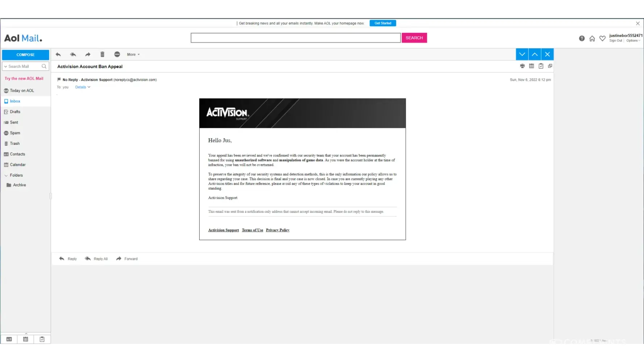Reply using the toolbar arrow icon
644x362 pixels.
[x=58, y=54]
